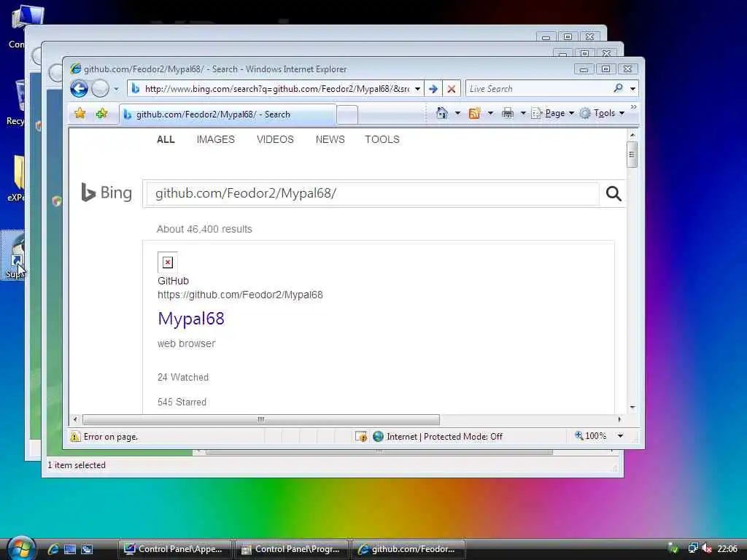Click the RSS Feeds toolbar icon
Screen dimensions: 747x560
(474, 113)
